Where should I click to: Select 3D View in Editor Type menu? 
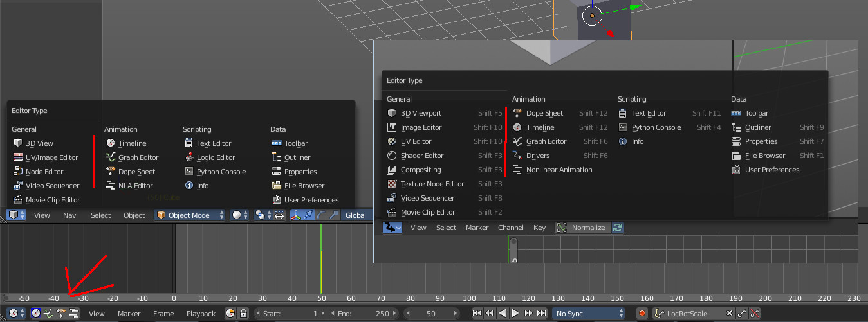tap(39, 143)
